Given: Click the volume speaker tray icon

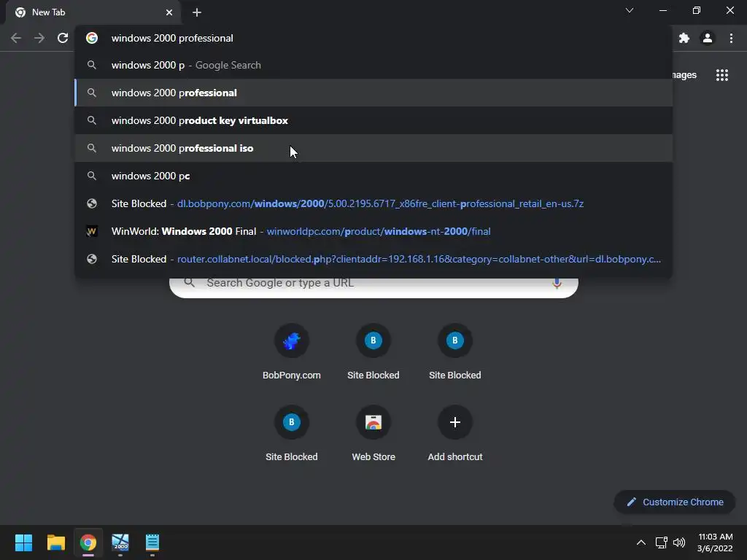Looking at the screenshot, I should [x=679, y=542].
